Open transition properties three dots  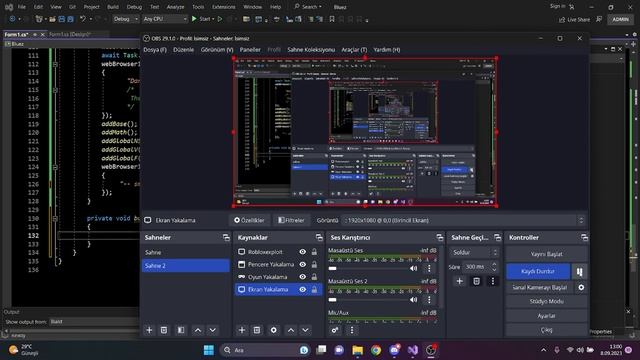pos(493,281)
